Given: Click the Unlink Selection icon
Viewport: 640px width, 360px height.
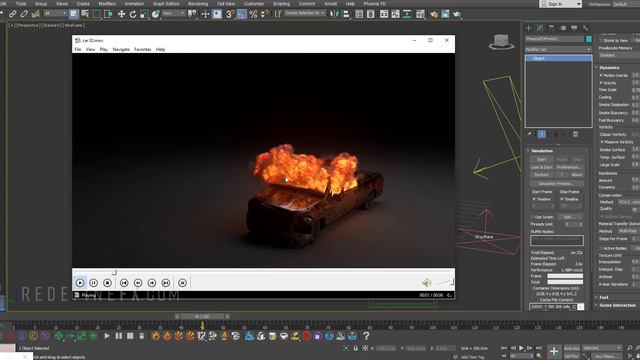Looking at the screenshot, I should (x=24, y=14).
